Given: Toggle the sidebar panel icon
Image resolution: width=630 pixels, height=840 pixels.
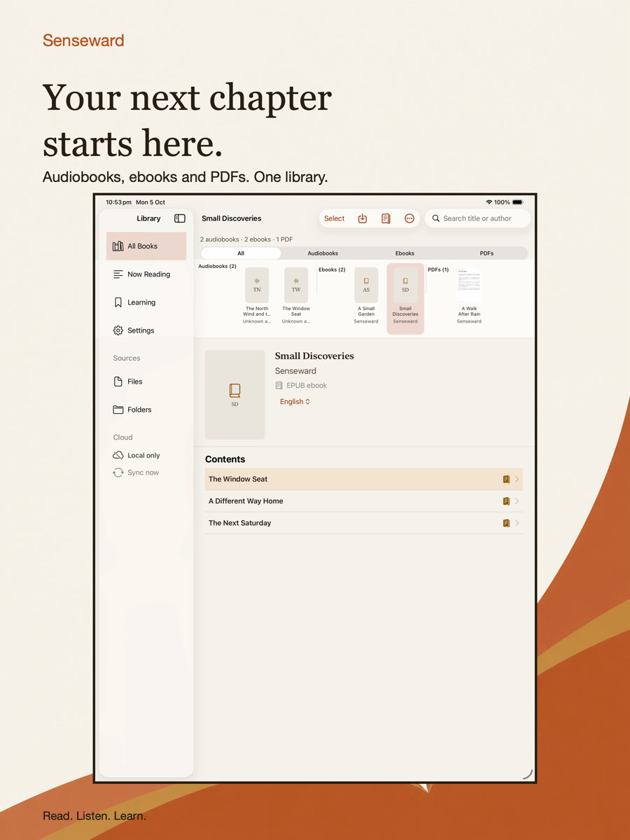Looking at the screenshot, I should (180, 218).
